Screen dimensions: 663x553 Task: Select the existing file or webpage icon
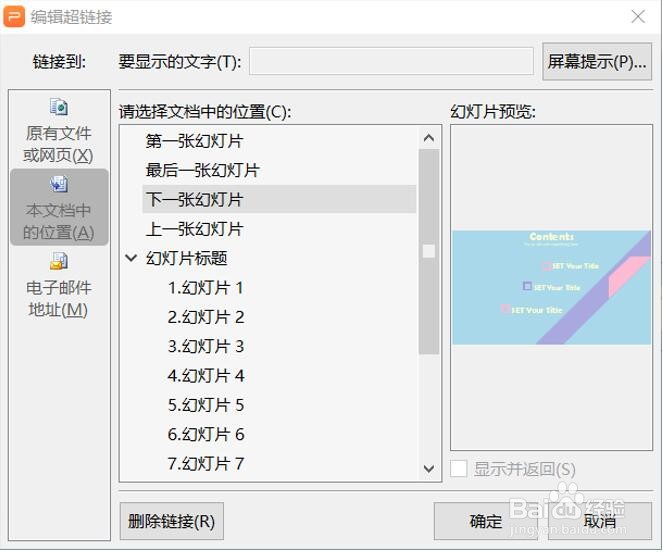(x=59, y=107)
